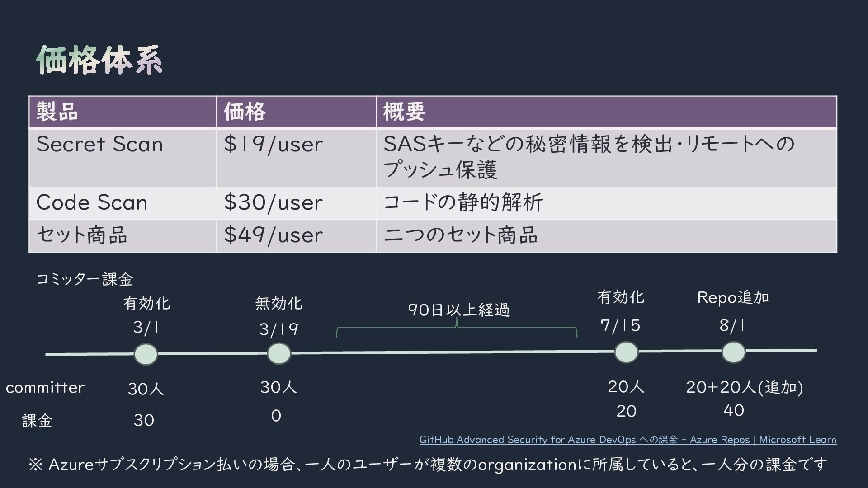Select the セット商品 product cell
The width and height of the screenshot is (868, 488).
[82, 235]
